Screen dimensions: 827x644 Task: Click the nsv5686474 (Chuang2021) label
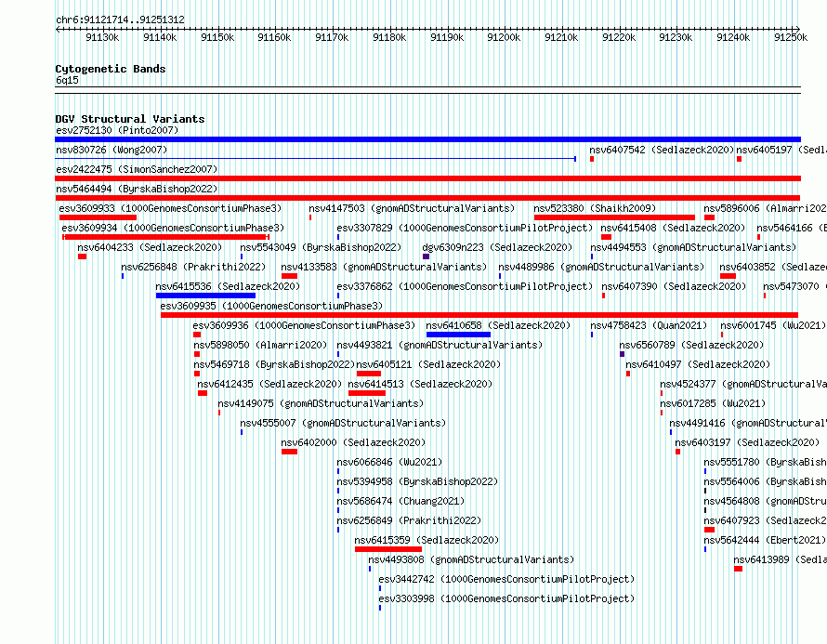400,501
